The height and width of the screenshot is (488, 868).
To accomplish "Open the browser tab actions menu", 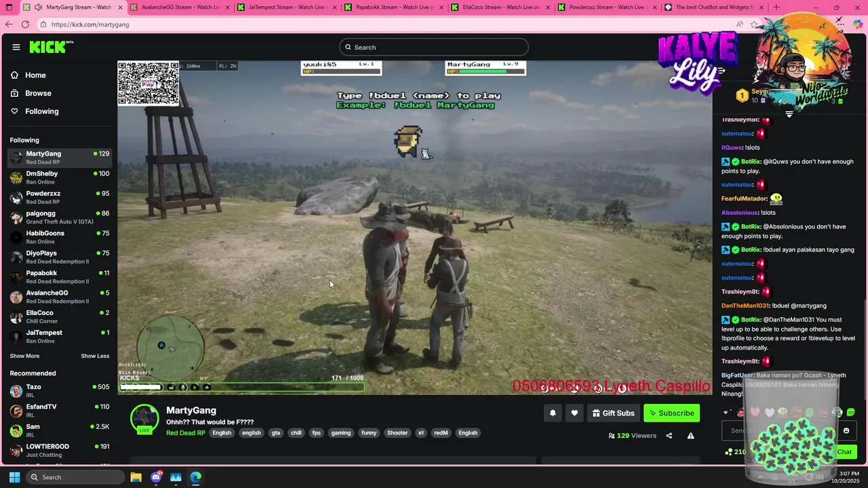I will [9, 7].
